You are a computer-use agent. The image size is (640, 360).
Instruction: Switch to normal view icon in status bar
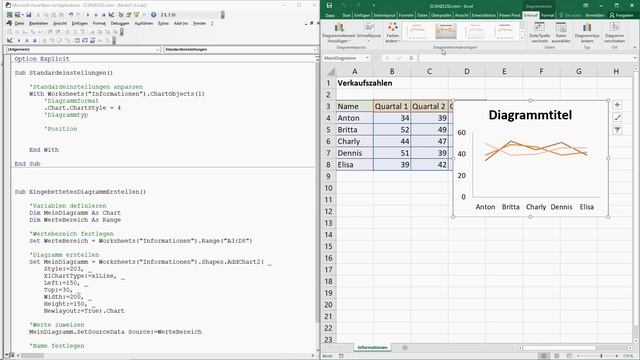544,356
